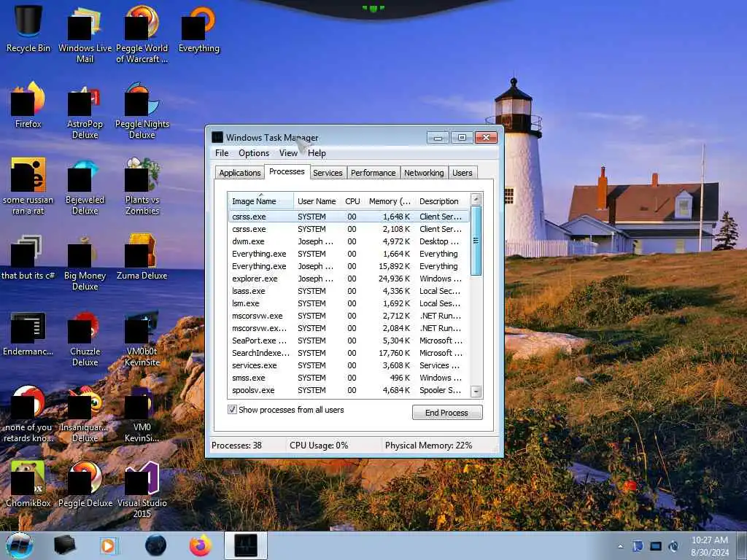Click the Task Manager taskbar button

click(246, 545)
